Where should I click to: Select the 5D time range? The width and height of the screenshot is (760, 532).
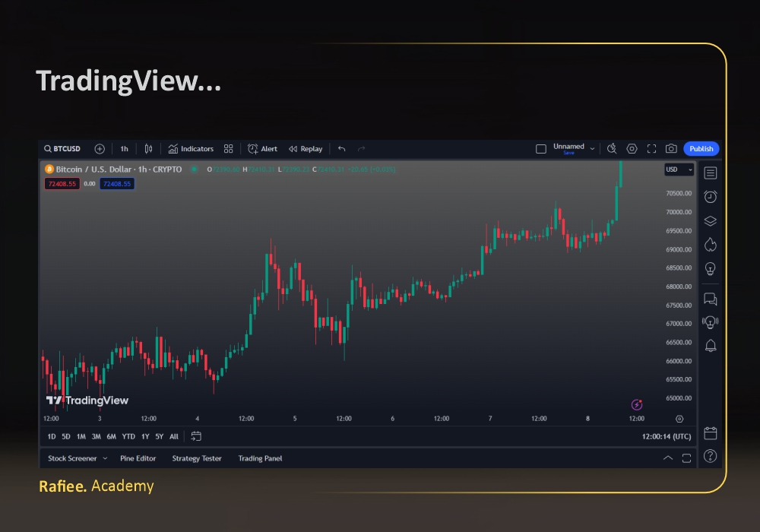[66, 436]
